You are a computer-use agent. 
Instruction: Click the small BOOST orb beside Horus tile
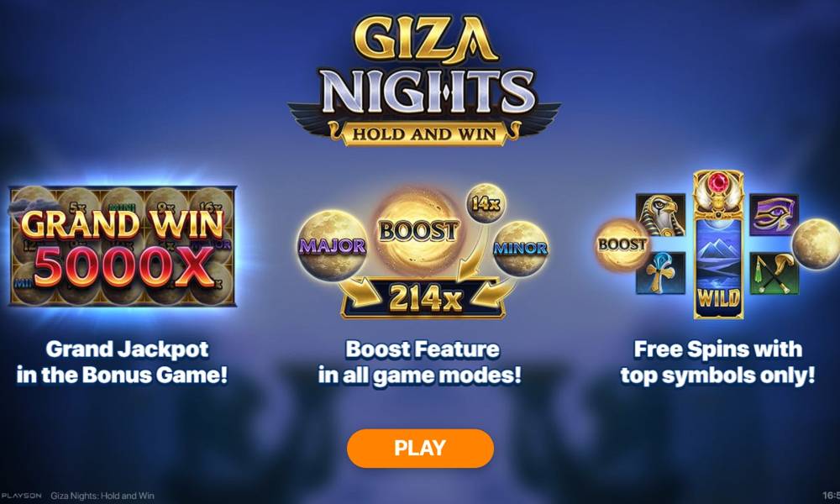tap(622, 244)
